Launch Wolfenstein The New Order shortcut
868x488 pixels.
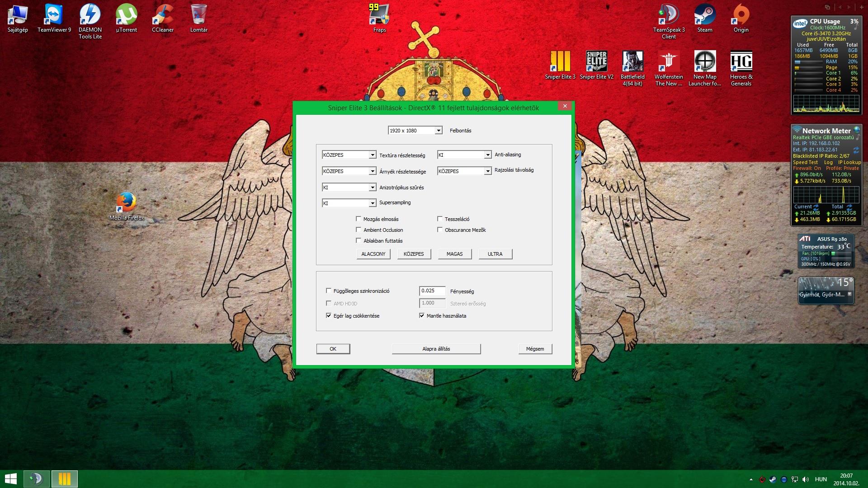(x=669, y=69)
